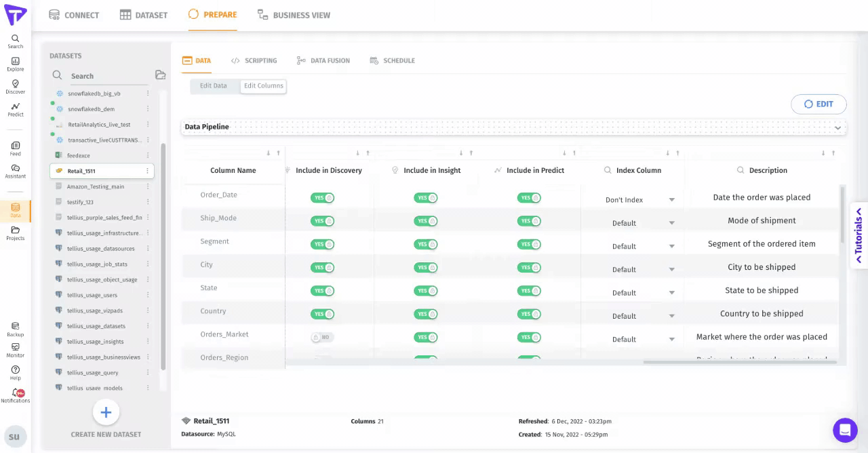
Task: Open the Assistant chat icon in sidebar
Action: [x=15, y=171]
